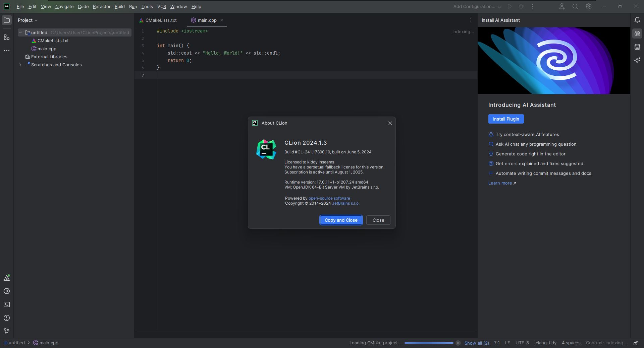
Task: Open the open-source software link
Action: point(329,198)
